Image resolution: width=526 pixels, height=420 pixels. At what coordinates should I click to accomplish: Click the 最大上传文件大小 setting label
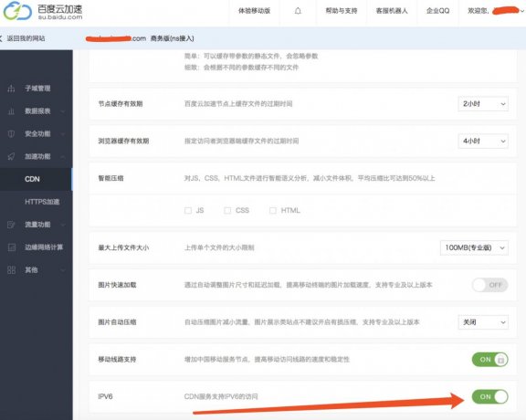(x=123, y=248)
